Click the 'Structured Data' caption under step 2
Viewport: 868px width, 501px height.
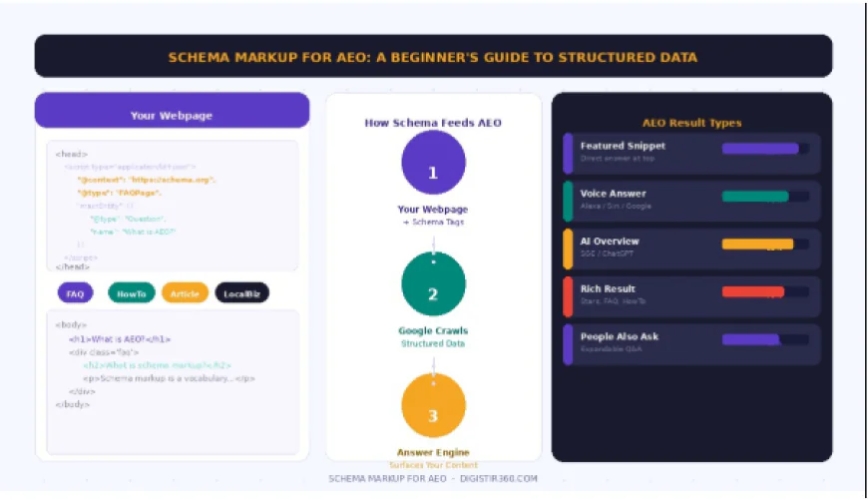433,343
